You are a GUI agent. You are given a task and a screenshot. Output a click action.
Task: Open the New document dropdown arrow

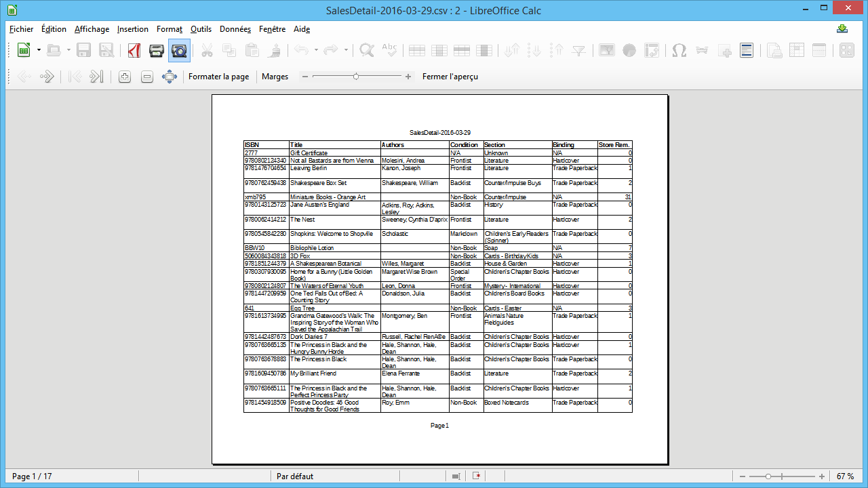click(x=39, y=50)
